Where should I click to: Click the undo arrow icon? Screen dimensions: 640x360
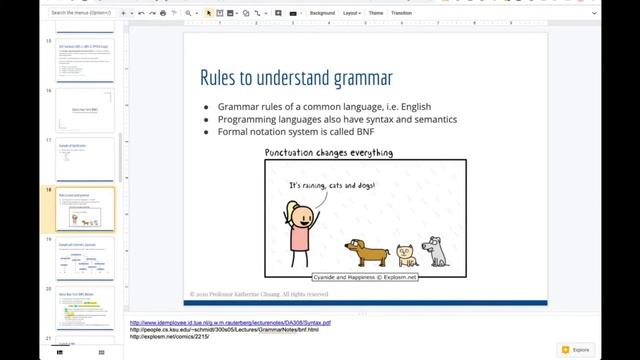[141, 13]
